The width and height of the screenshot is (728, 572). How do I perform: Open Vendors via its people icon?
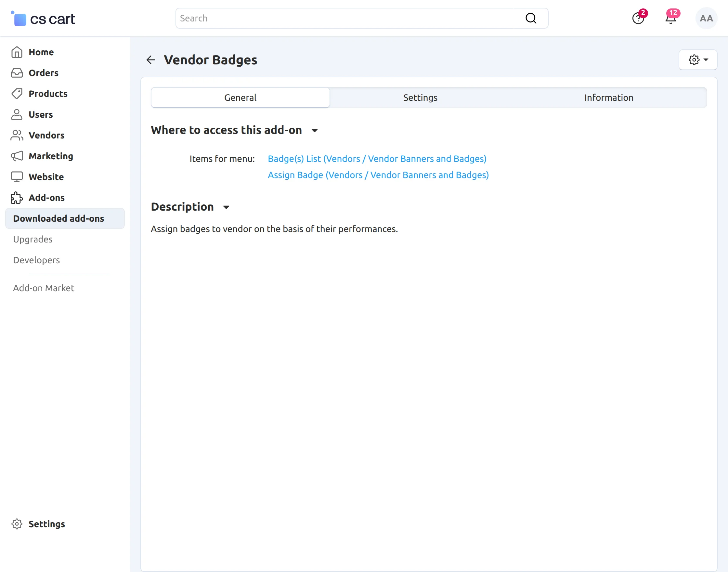[x=17, y=135]
